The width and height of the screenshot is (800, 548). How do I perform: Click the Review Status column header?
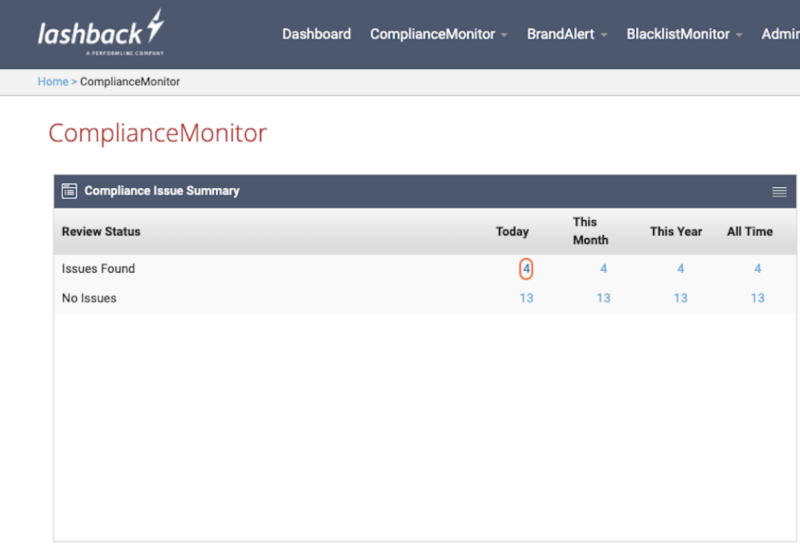(x=101, y=231)
